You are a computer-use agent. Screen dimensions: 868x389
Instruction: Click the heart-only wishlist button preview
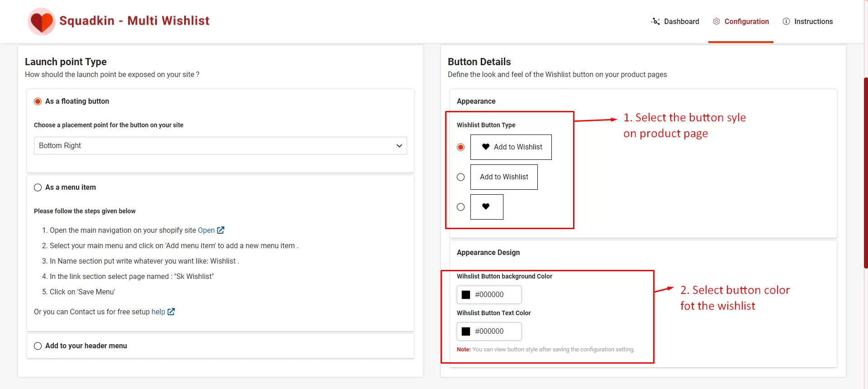(x=487, y=207)
